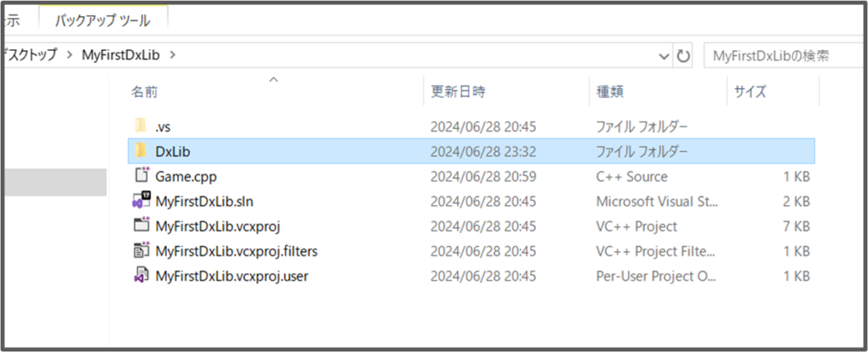Switch to the バックアップ ツール tab
868x352 pixels.
[x=103, y=18]
